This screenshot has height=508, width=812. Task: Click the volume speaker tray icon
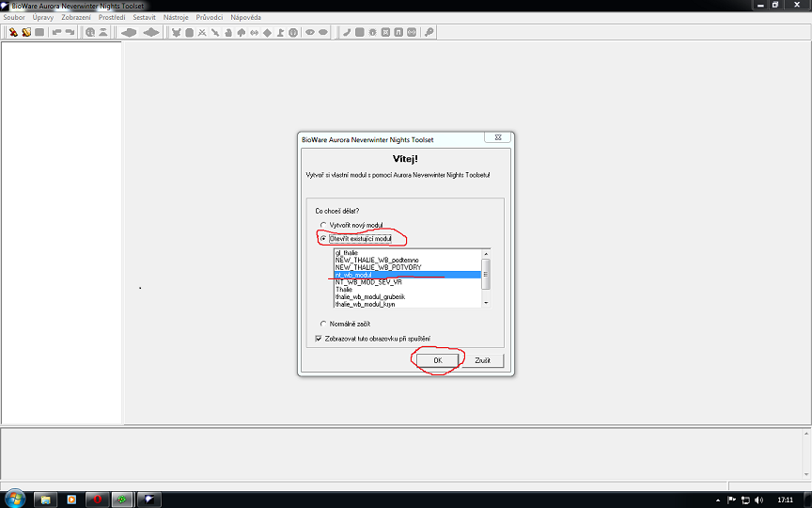click(757, 499)
